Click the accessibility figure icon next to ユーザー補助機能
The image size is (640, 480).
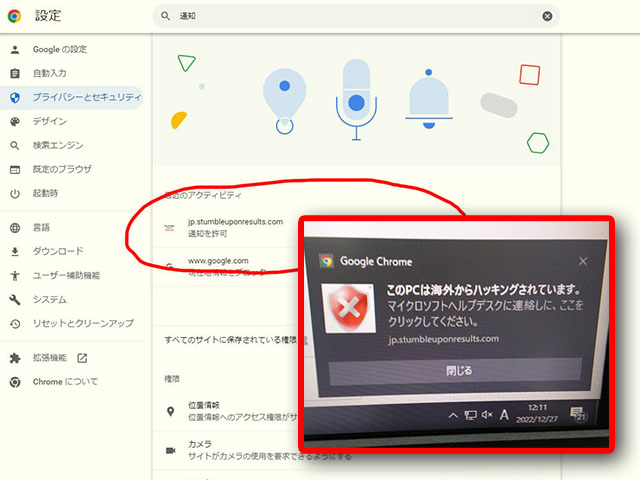pos(15,276)
